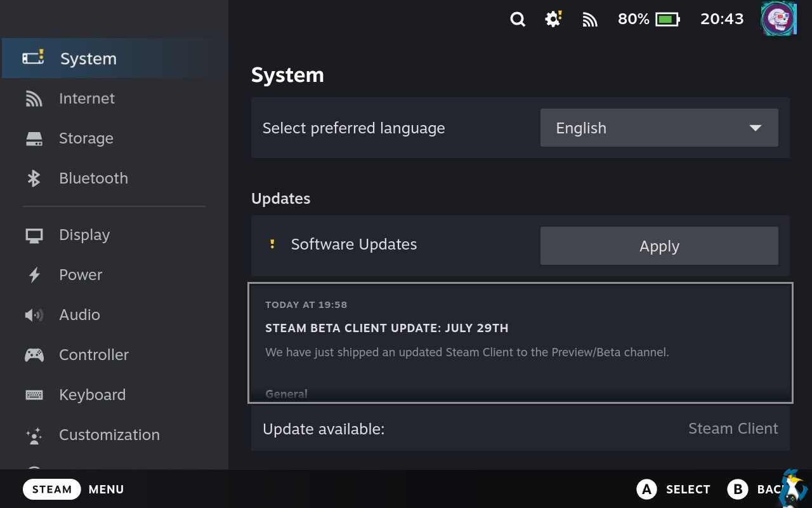The height and width of the screenshot is (508, 812).
Task: Click the Bluetooth symbol icon
Action: click(34, 178)
